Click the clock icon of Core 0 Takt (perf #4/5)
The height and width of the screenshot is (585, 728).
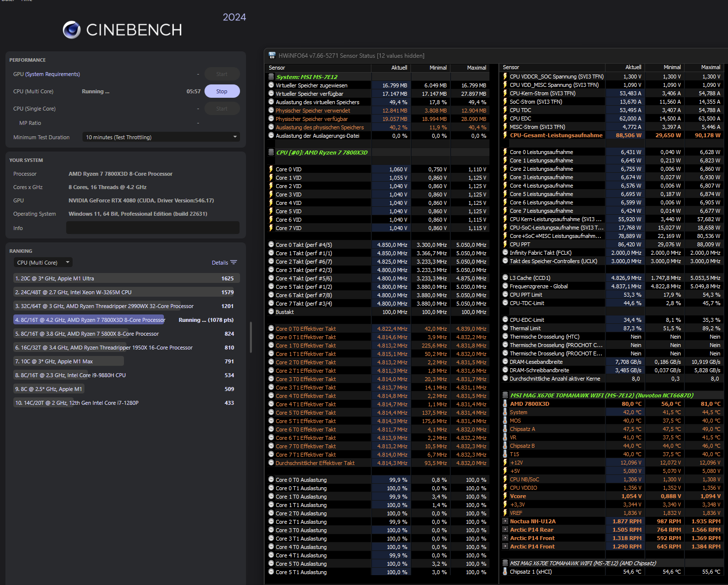(x=271, y=245)
